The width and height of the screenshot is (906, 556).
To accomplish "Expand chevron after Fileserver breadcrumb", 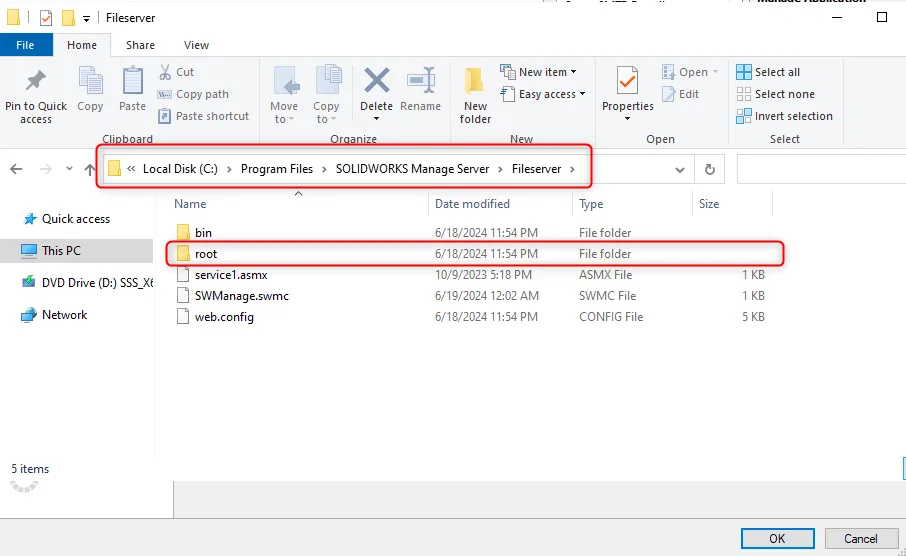I will pos(573,169).
